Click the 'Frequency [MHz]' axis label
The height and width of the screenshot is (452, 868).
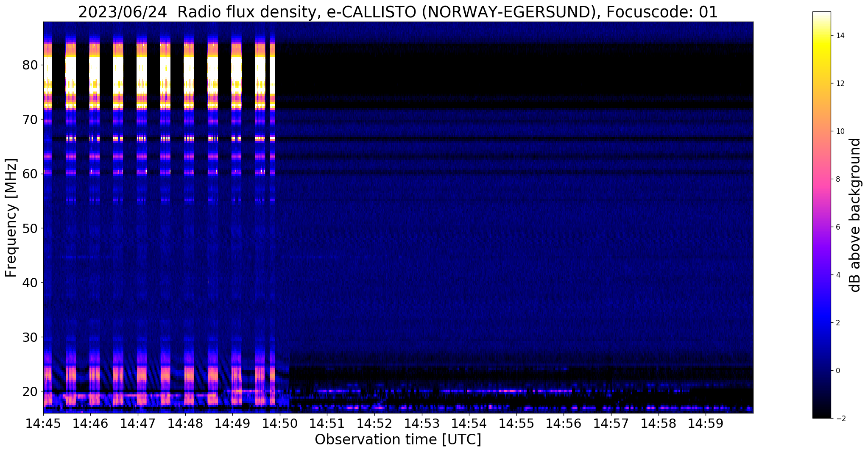pyautogui.click(x=11, y=218)
